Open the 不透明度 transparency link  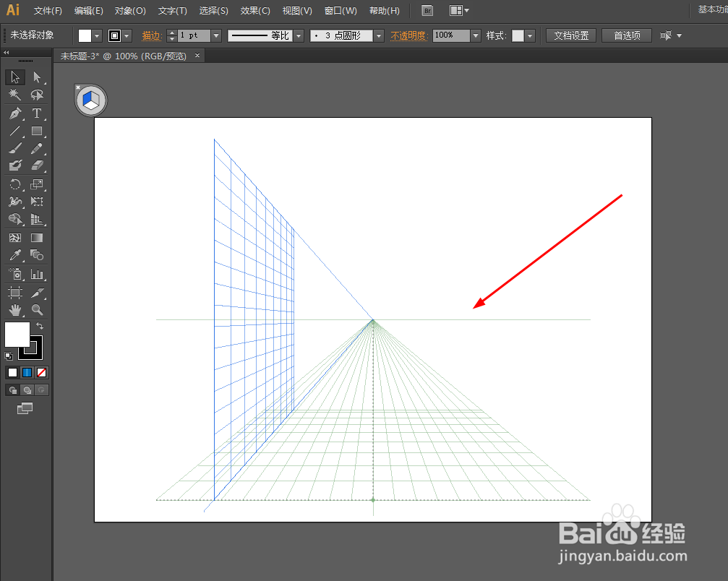point(408,35)
